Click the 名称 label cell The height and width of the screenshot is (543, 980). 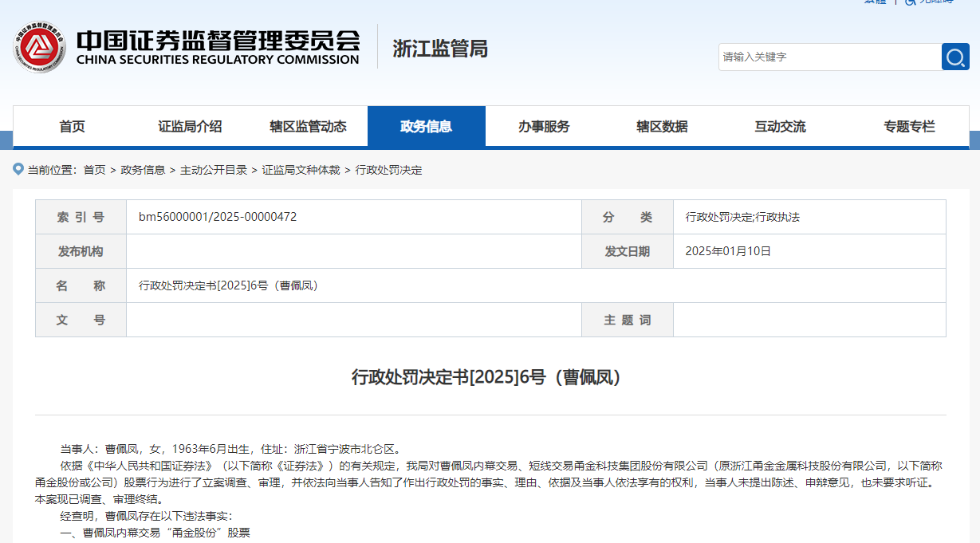pos(81,285)
